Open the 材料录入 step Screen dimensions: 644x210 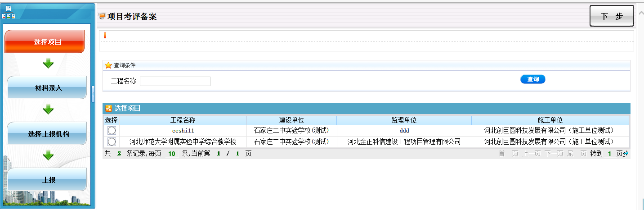tap(47, 87)
